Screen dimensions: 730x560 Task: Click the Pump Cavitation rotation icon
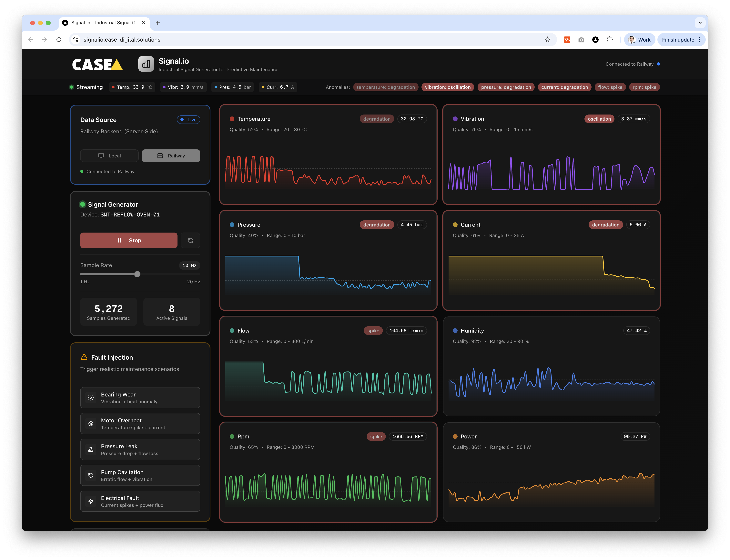click(x=91, y=475)
